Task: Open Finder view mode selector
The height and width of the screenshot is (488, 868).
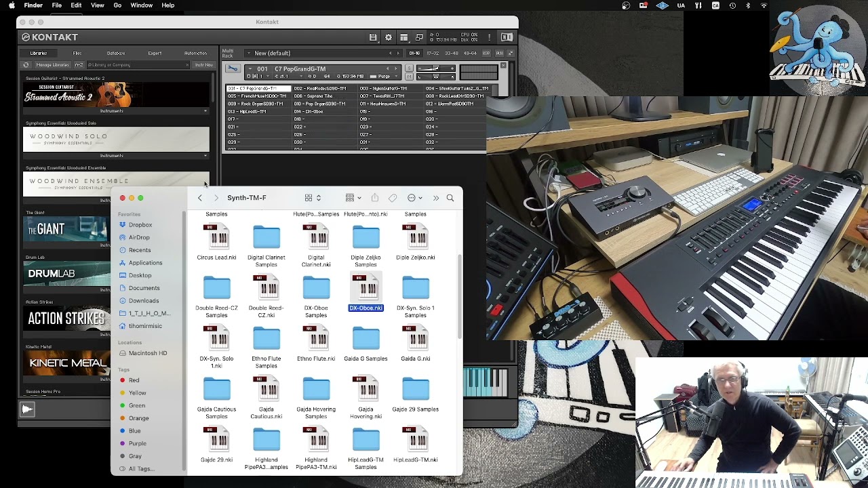Action: click(x=313, y=198)
